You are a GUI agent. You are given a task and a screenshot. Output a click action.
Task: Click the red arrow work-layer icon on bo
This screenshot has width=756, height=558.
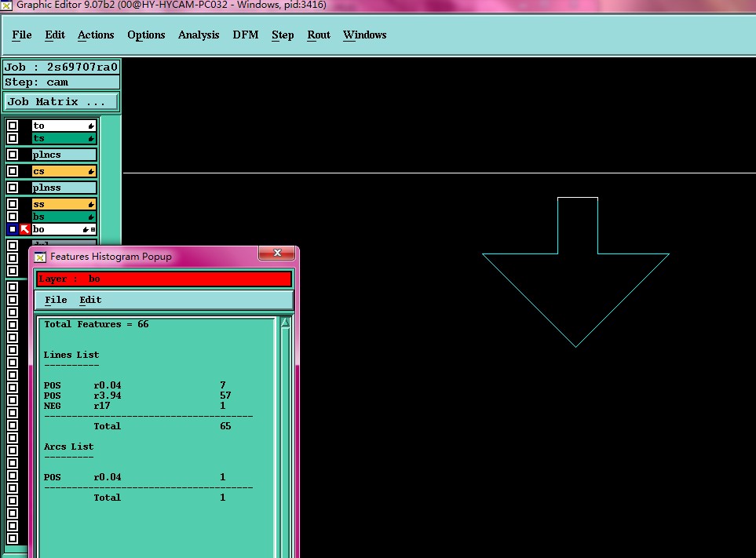point(25,229)
